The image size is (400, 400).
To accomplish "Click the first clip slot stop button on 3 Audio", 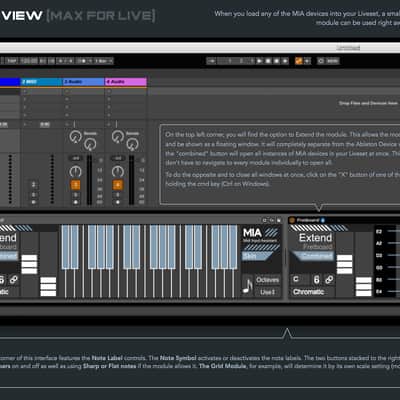I will [67, 91].
